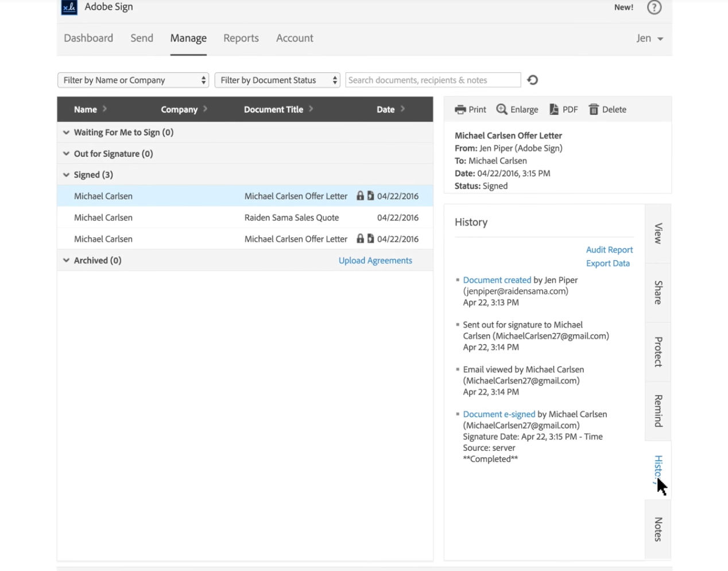Open the Jen account dropdown
Viewport: 728px width, 571px height.
point(649,38)
